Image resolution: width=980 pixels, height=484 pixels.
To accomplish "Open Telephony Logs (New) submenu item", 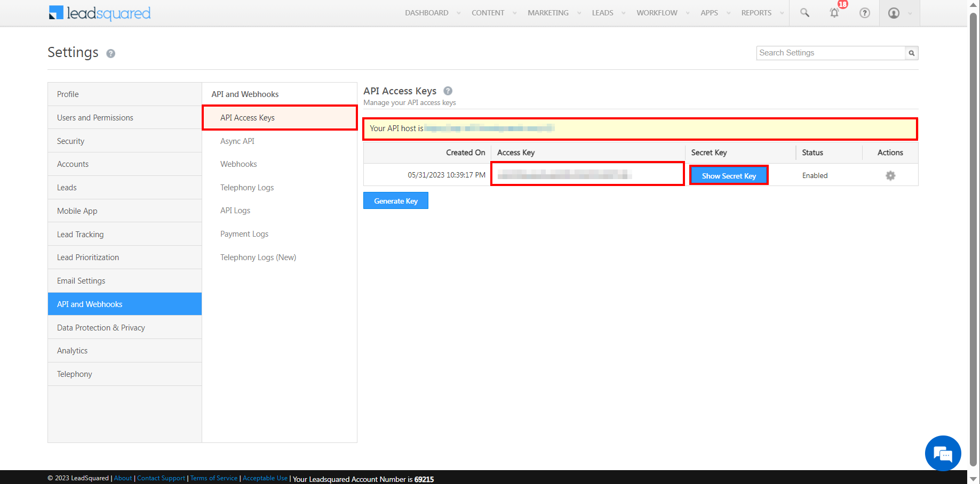I will 258,257.
